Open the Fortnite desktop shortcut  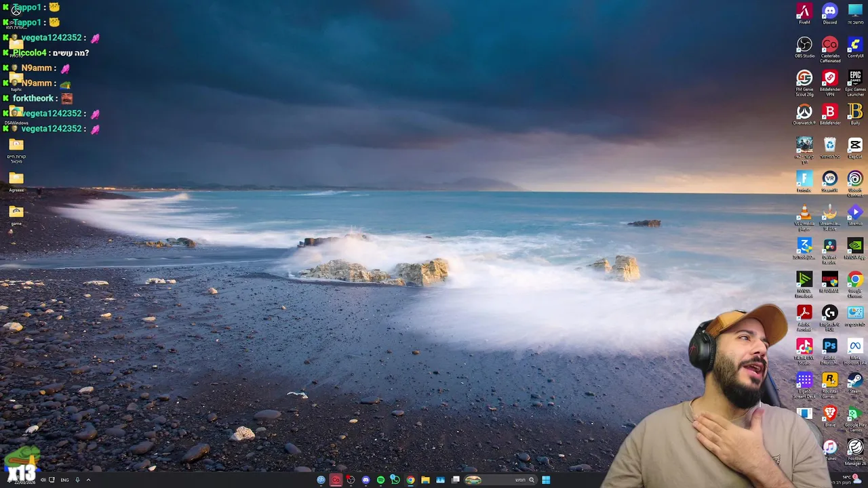804,182
